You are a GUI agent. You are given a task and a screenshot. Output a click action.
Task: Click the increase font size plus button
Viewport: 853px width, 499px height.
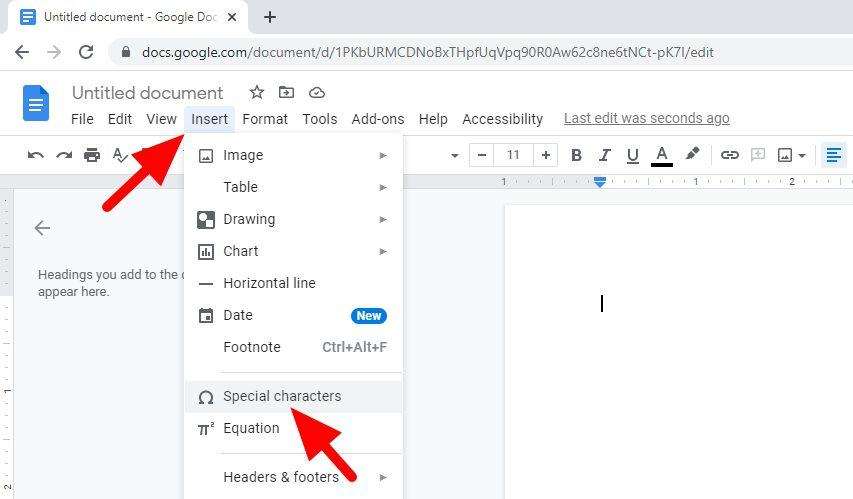pos(546,156)
